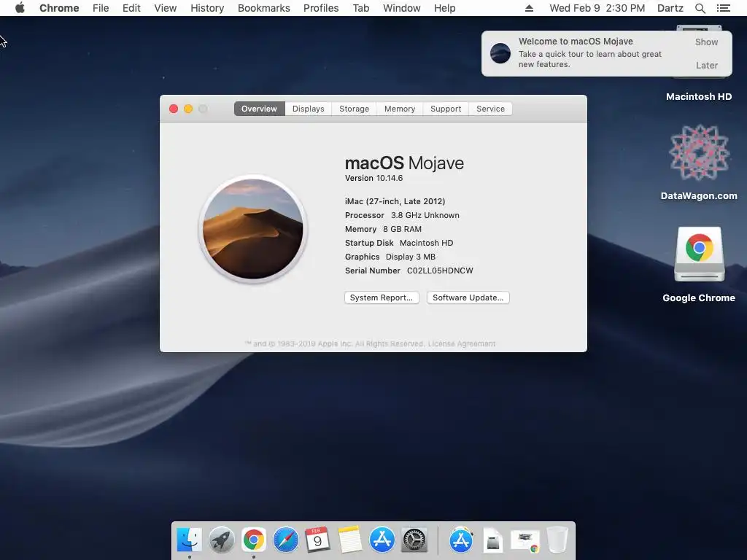Screen dimensions: 747x560
Task: Click the Mojave notification icon
Action: point(500,52)
